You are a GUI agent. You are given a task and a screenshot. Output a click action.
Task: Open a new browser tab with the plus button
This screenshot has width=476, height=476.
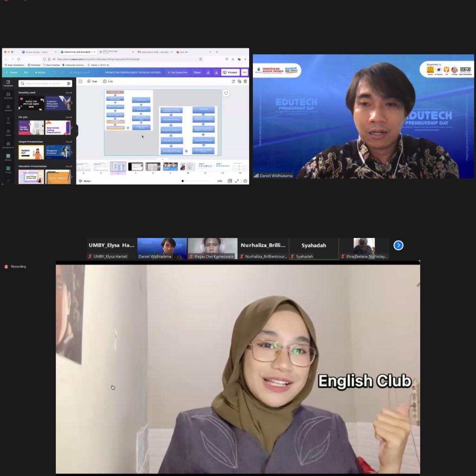pyautogui.click(x=217, y=52)
